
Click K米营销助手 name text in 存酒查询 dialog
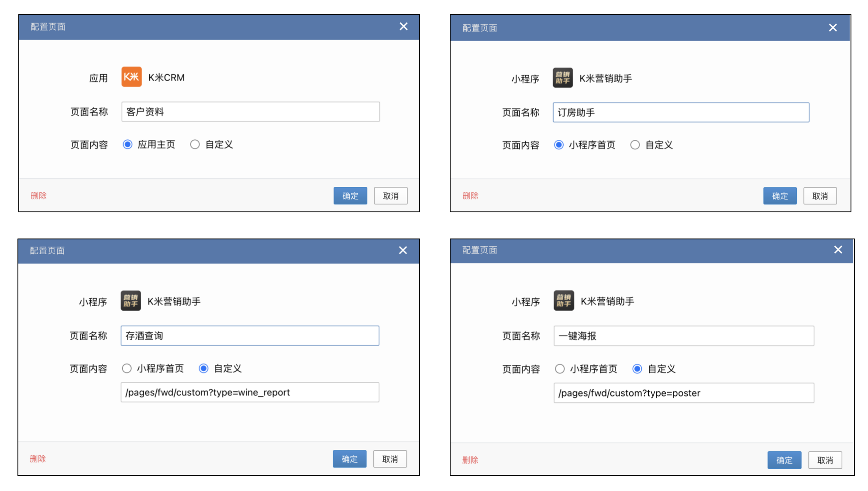(x=174, y=301)
